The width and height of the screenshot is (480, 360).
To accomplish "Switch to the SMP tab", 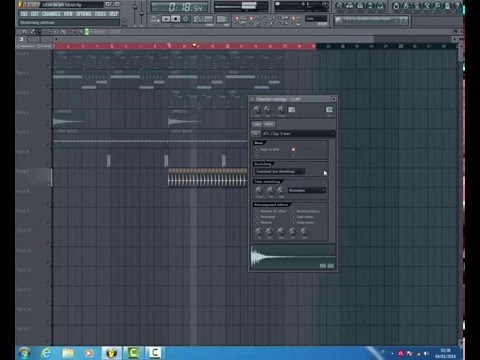I will [x=257, y=124].
